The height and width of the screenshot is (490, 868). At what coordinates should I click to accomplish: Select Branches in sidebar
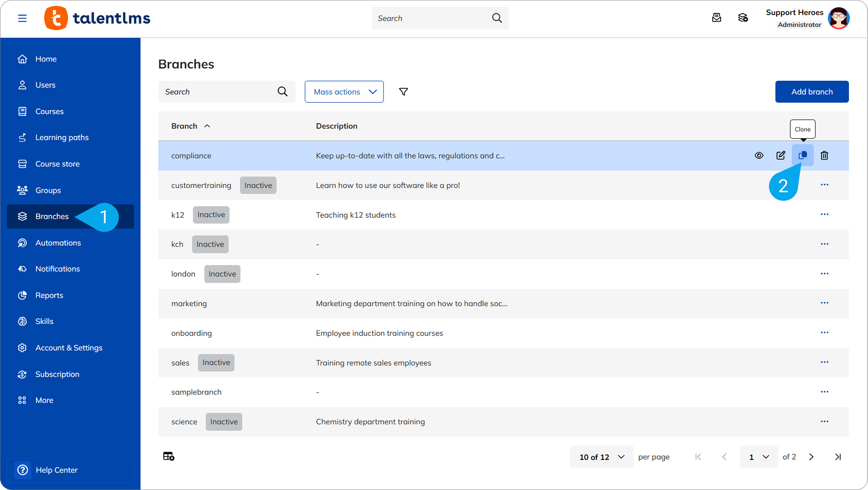[70, 216]
